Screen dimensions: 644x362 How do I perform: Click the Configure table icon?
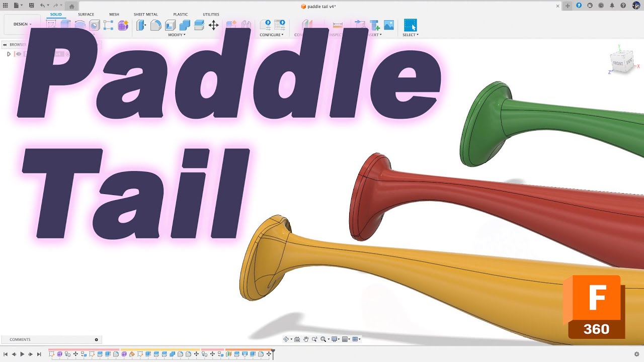click(x=280, y=25)
